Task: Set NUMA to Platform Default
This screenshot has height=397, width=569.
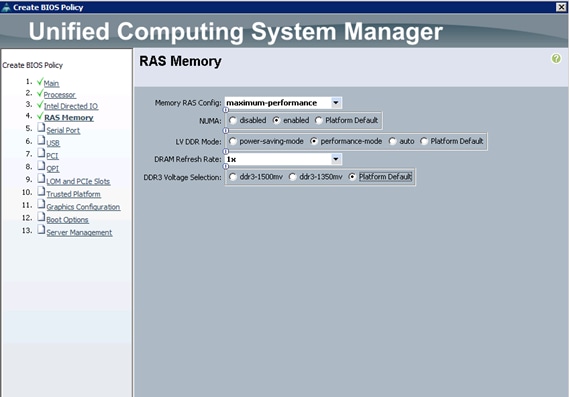Action: tap(318, 120)
